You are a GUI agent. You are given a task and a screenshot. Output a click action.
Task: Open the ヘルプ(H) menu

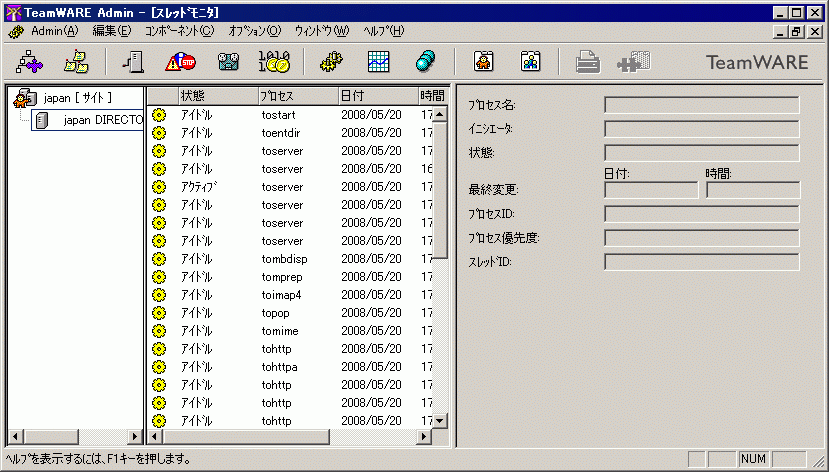[384, 31]
